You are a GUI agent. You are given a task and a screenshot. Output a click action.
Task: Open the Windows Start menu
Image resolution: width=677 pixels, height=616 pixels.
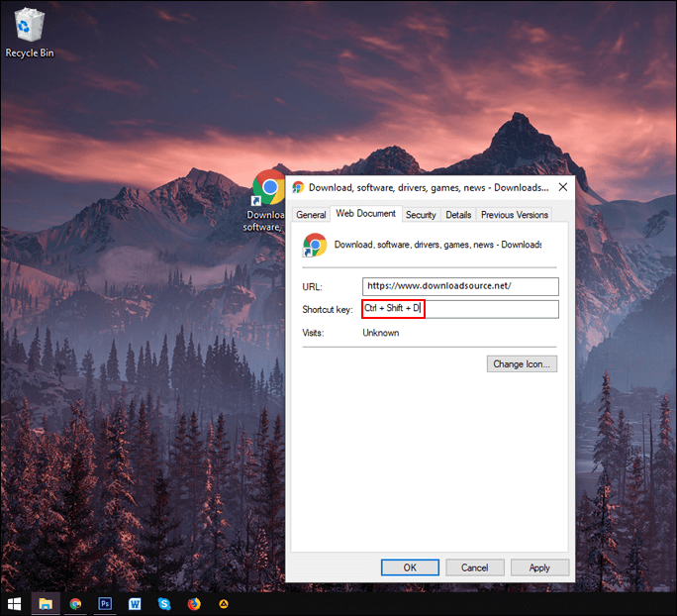(x=14, y=604)
